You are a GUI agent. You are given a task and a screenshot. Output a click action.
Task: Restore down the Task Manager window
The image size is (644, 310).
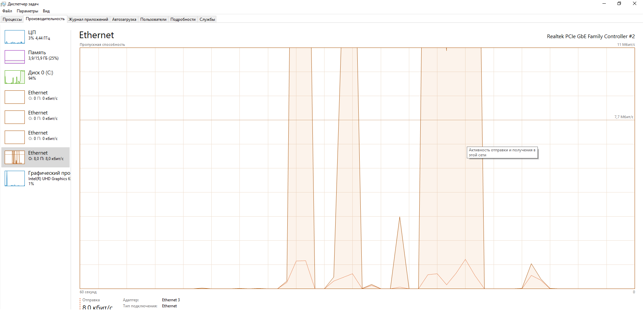click(x=619, y=4)
